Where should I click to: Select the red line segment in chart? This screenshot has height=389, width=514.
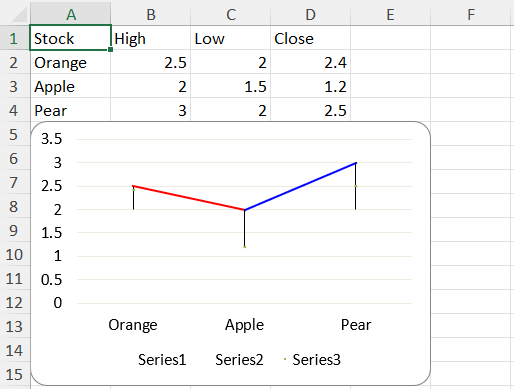coord(189,198)
